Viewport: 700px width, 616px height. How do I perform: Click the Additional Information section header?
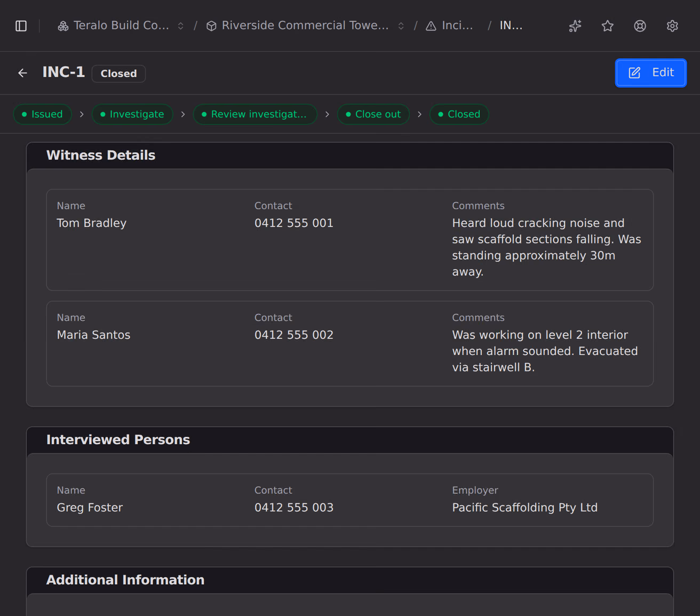tap(125, 580)
